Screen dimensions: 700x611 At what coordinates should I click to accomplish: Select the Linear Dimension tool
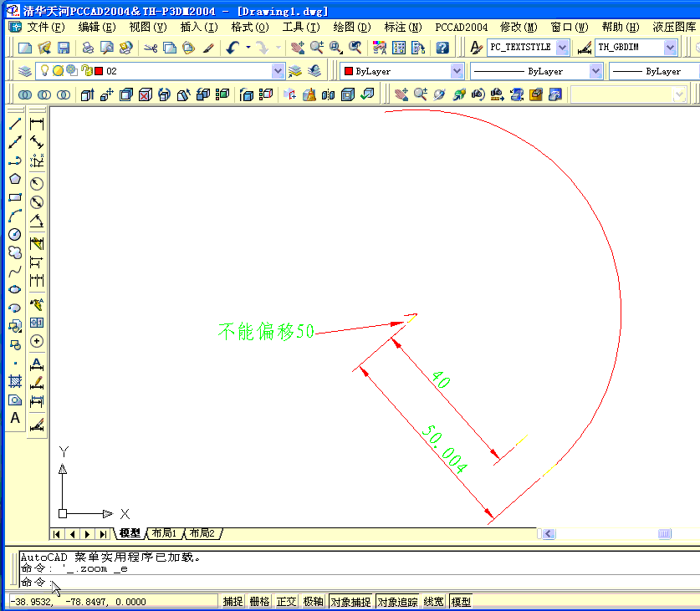pyautogui.click(x=37, y=124)
